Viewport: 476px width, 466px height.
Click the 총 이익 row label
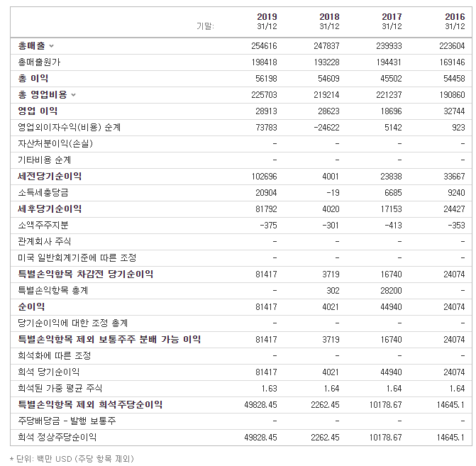(x=33, y=79)
